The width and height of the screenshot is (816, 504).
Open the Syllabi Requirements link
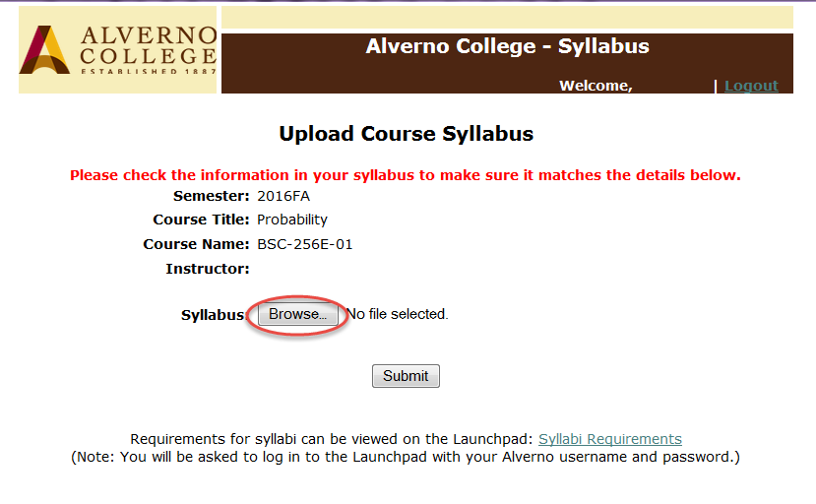tap(610, 439)
